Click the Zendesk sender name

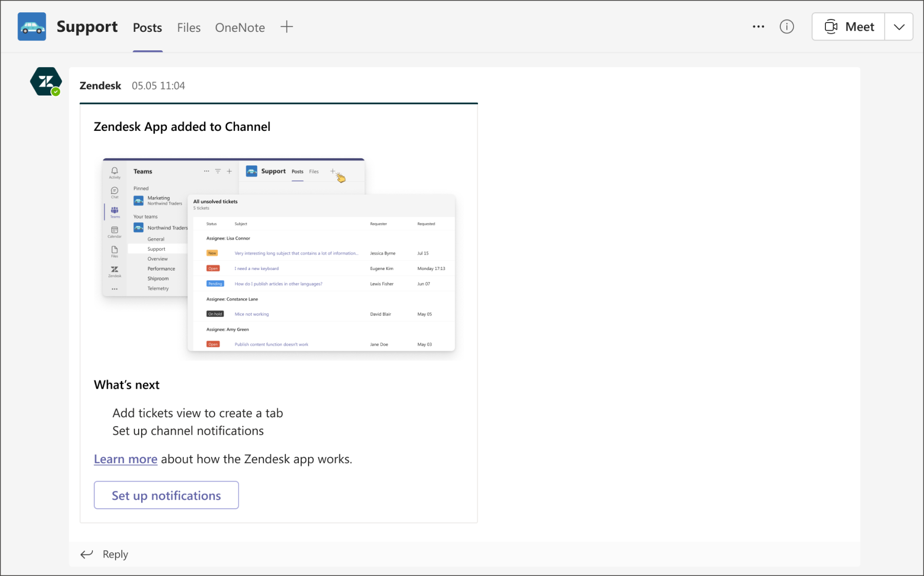(100, 86)
